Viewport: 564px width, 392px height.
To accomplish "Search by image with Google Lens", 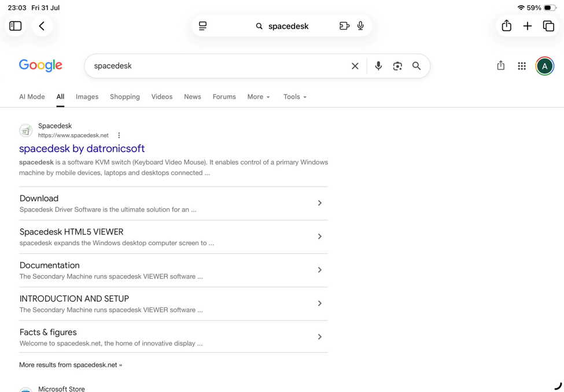I will (397, 66).
